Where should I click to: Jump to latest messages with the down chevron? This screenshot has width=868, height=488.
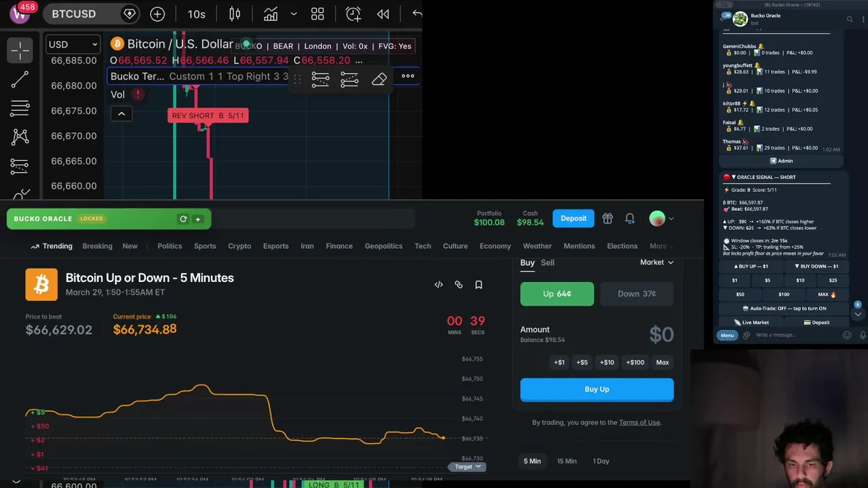click(858, 314)
